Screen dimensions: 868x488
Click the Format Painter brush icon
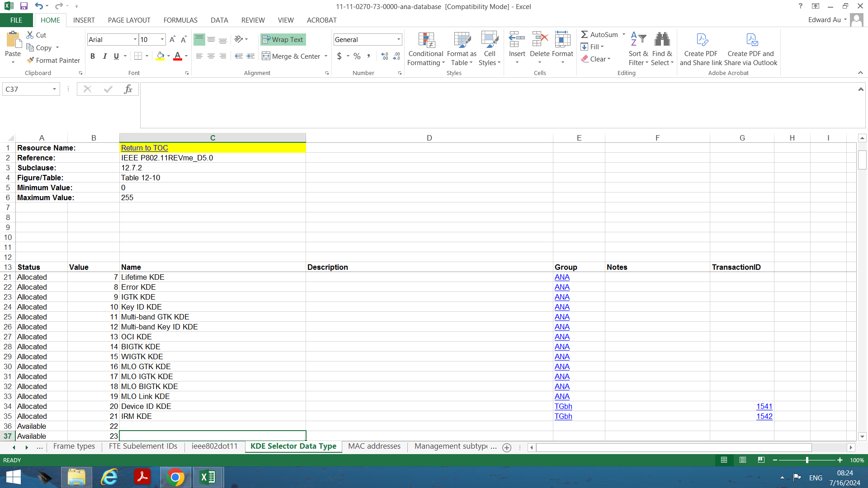[x=30, y=60]
